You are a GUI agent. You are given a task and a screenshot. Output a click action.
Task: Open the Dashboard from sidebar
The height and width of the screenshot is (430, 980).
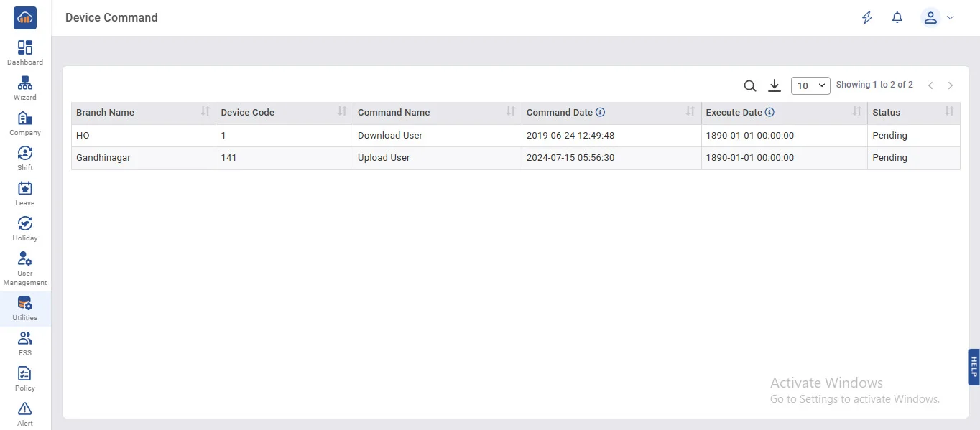click(25, 53)
